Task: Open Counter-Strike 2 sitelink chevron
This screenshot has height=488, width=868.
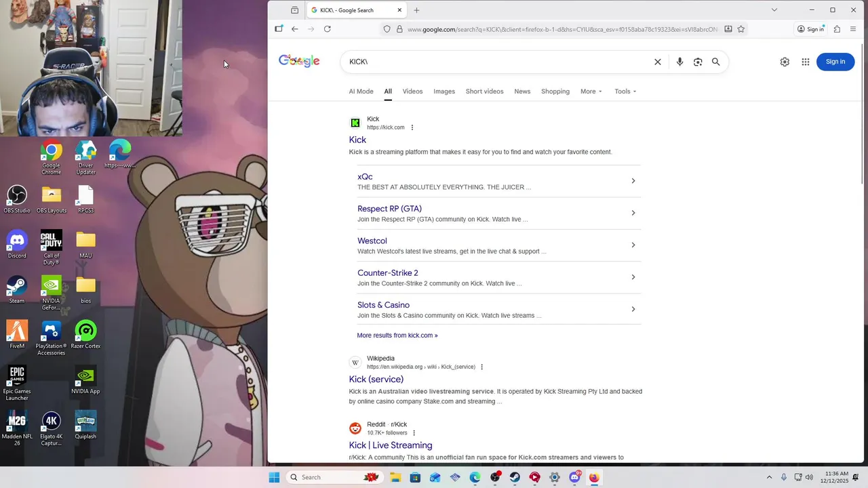Action: [x=633, y=277]
